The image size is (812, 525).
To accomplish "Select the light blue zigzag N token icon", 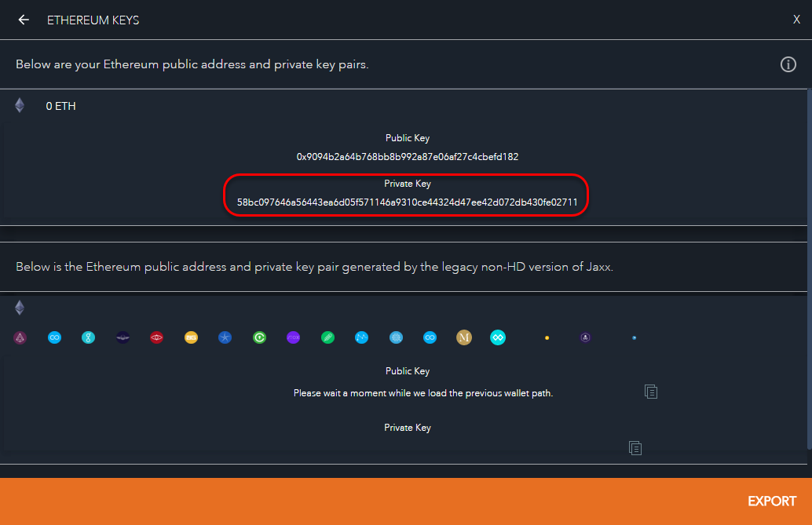I will 362,337.
